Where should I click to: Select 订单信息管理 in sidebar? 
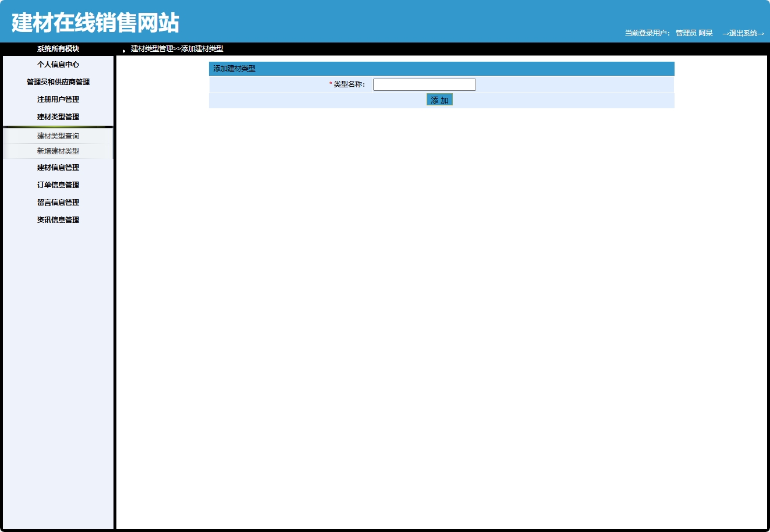pyautogui.click(x=57, y=185)
